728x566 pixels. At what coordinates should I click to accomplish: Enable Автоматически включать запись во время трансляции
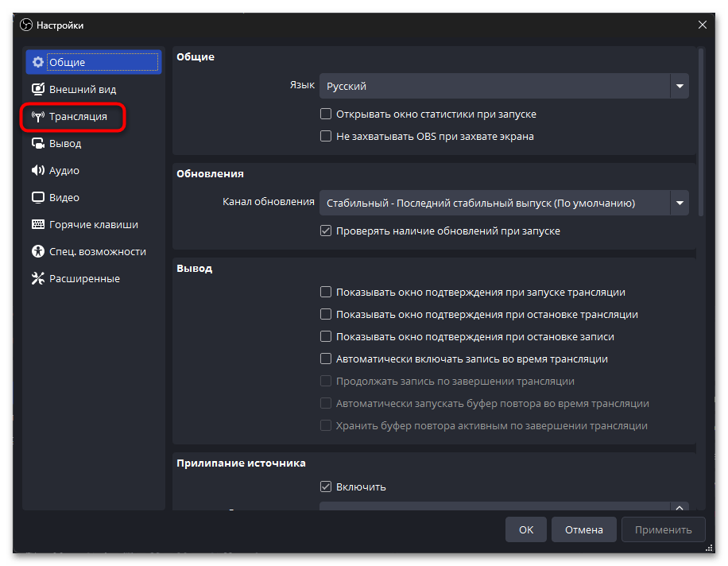(x=326, y=359)
